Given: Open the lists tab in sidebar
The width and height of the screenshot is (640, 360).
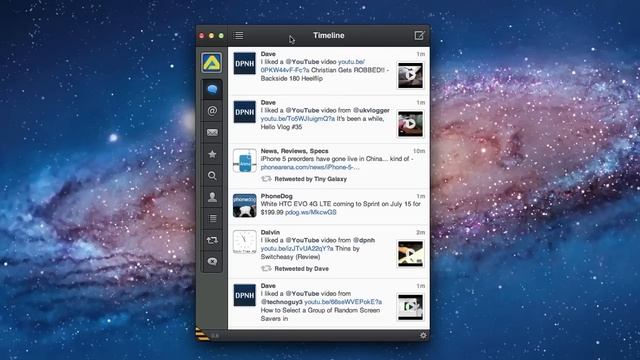Looking at the screenshot, I should 212,219.
